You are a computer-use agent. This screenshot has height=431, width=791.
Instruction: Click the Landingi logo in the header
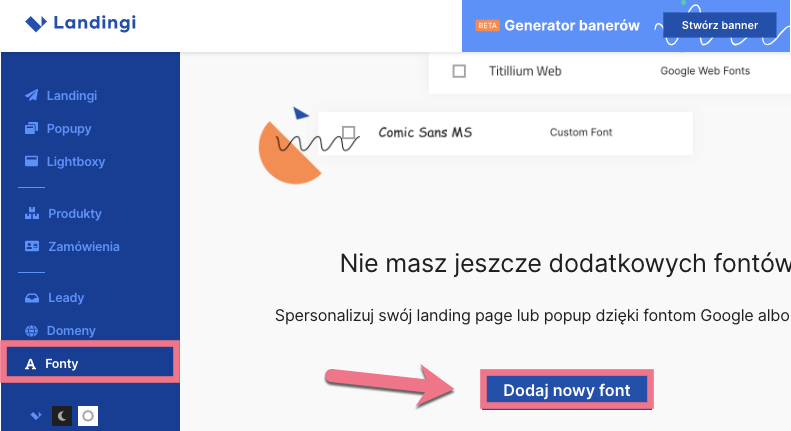(81, 23)
